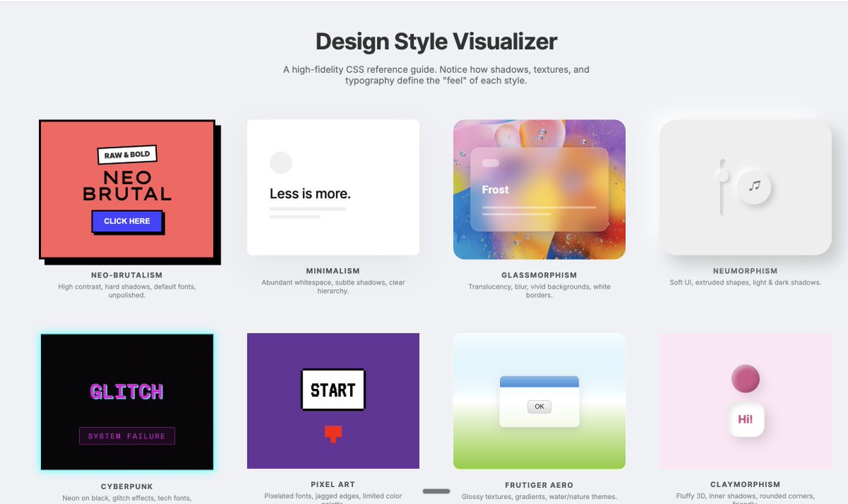Click the blue title bar of the Frutiger Aero window
The image size is (848, 504).
539,382
